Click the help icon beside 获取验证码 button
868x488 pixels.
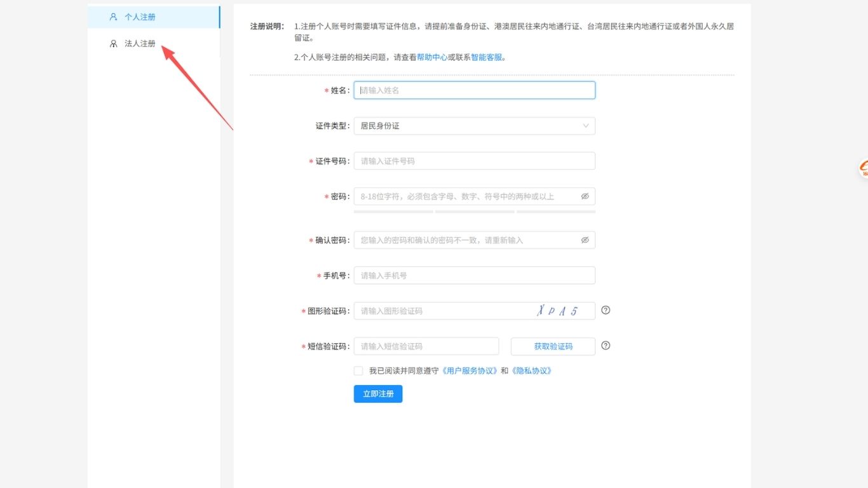tap(606, 346)
